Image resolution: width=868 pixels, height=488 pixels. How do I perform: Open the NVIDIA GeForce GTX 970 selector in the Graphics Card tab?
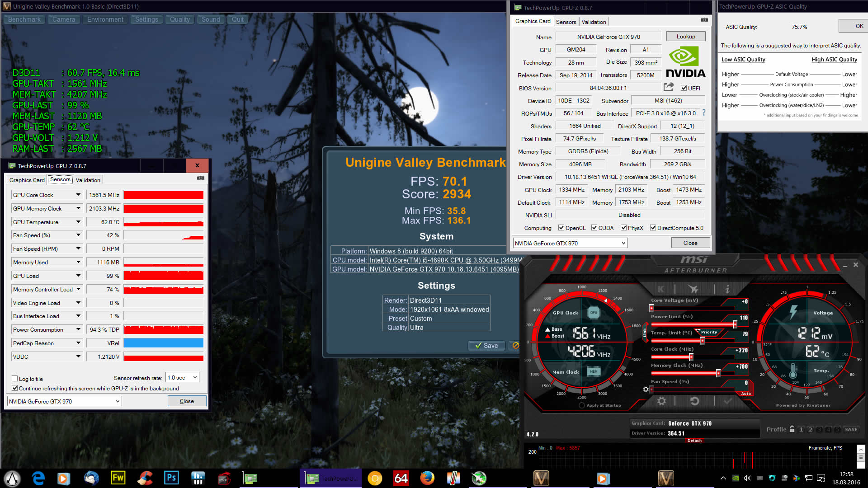click(570, 243)
